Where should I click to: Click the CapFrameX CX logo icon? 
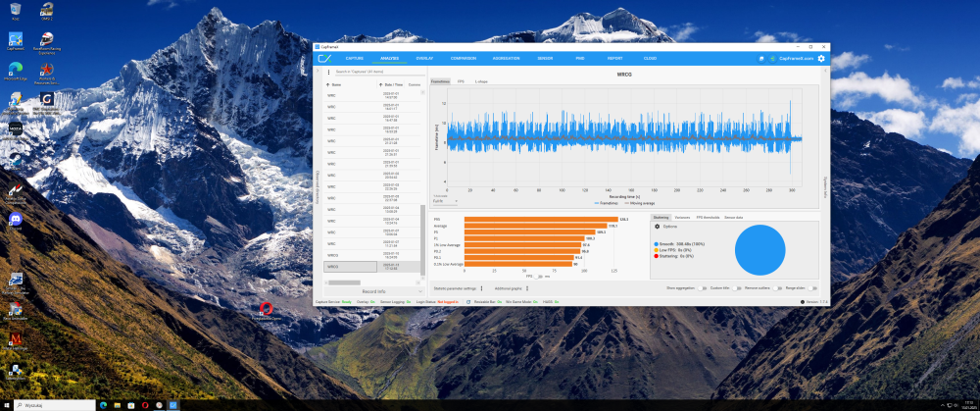(324, 58)
